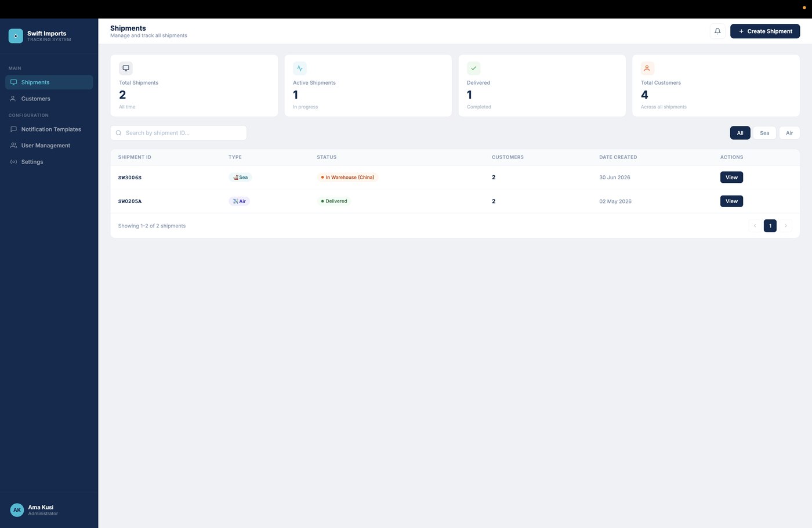Click the Shipments sidebar icon
The width and height of the screenshot is (812, 528).
click(13, 82)
